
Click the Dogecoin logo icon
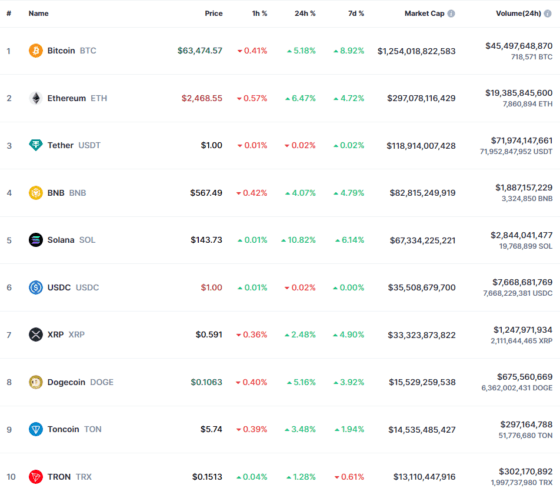tap(36, 382)
